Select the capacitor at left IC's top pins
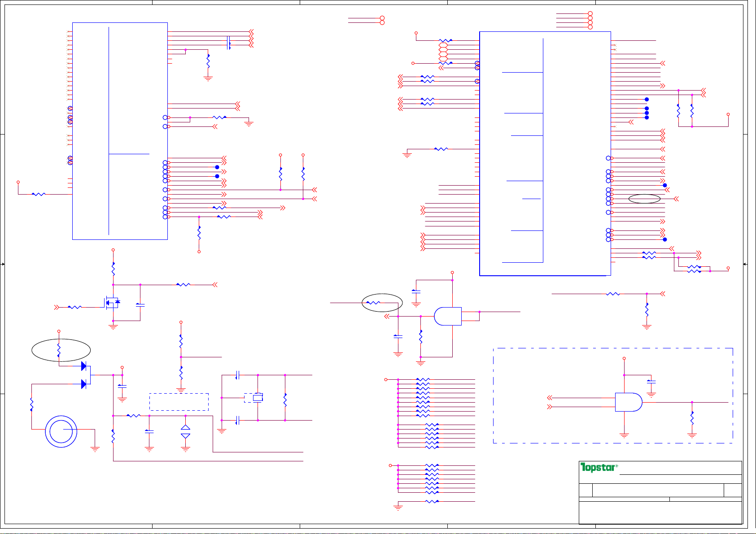The width and height of the screenshot is (756, 534). pyautogui.click(x=229, y=43)
